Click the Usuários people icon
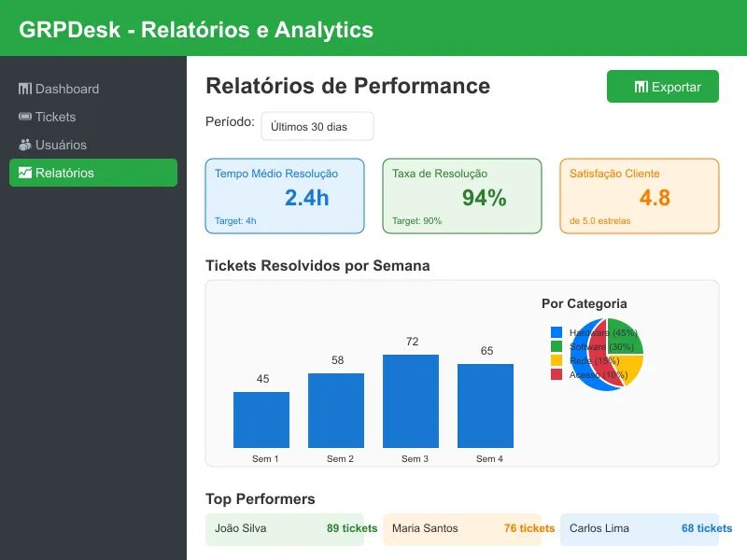Viewport: 747px width, 560px height. pyautogui.click(x=25, y=145)
